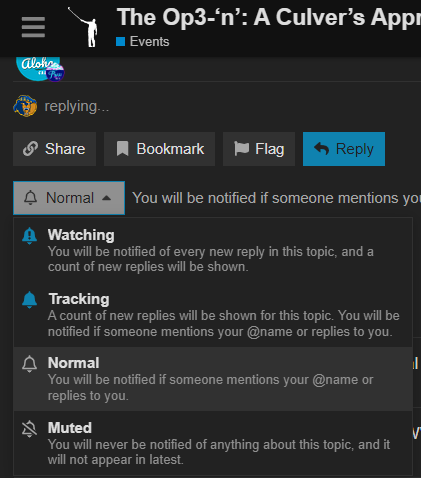Click the Flag icon
Image resolution: width=421 pixels, height=478 pixels.
tap(241, 149)
